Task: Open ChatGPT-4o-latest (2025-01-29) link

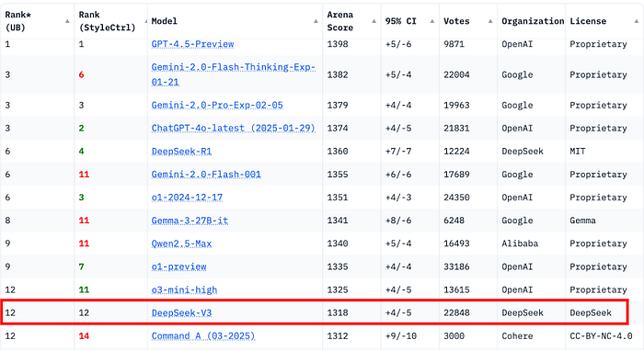Action: (233, 129)
